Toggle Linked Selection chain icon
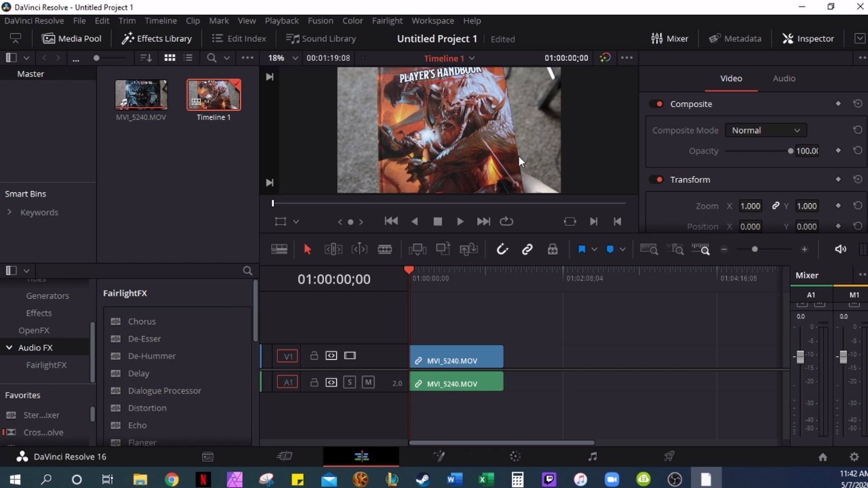This screenshot has width=868, height=488. click(x=527, y=249)
